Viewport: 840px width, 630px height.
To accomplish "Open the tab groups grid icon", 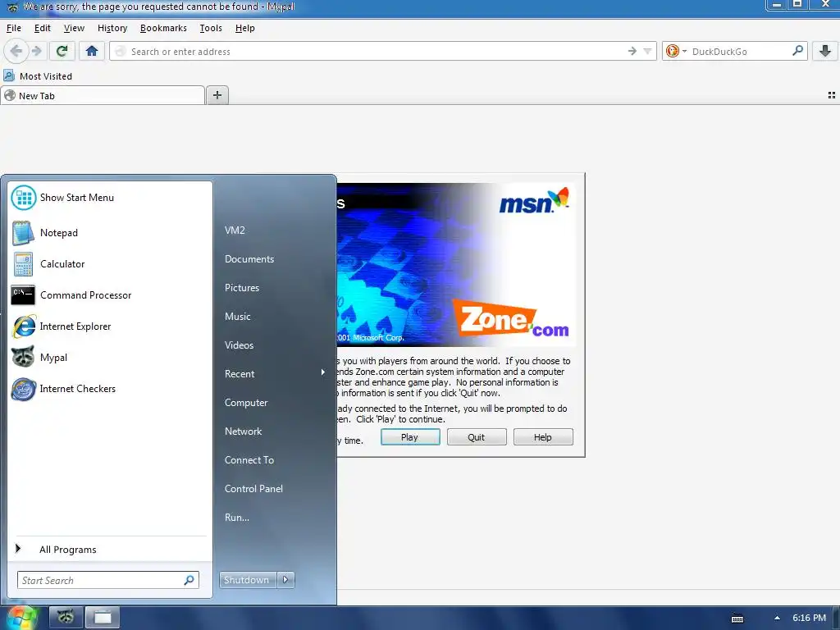I will [x=832, y=95].
